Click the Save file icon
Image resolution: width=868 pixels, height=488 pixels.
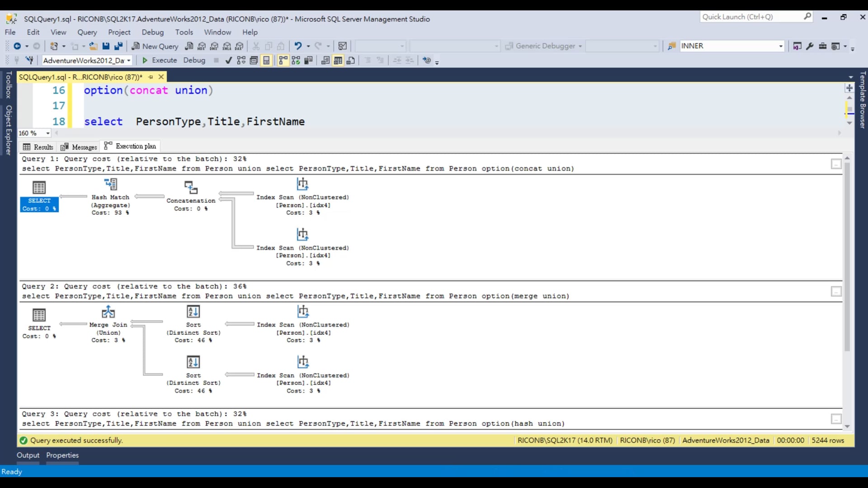point(106,46)
